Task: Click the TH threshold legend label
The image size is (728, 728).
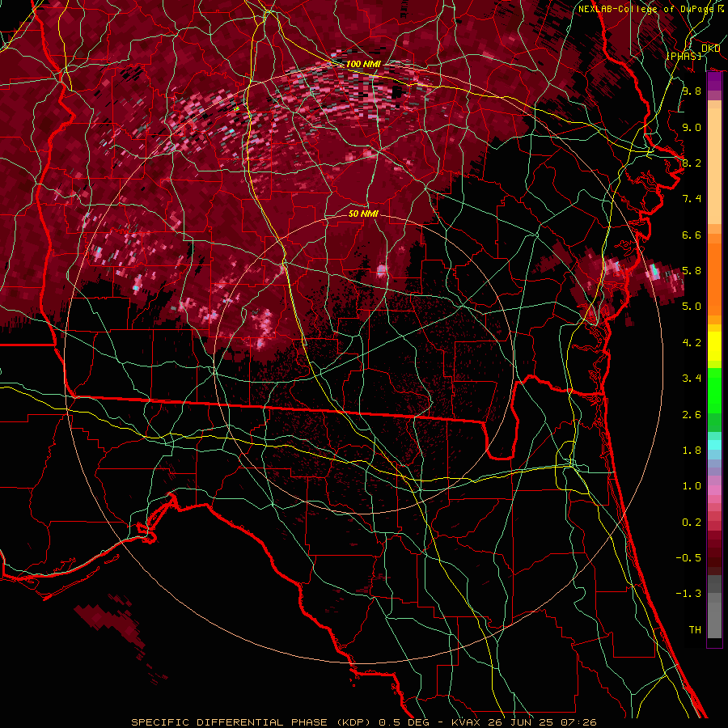Action: (695, 630)
